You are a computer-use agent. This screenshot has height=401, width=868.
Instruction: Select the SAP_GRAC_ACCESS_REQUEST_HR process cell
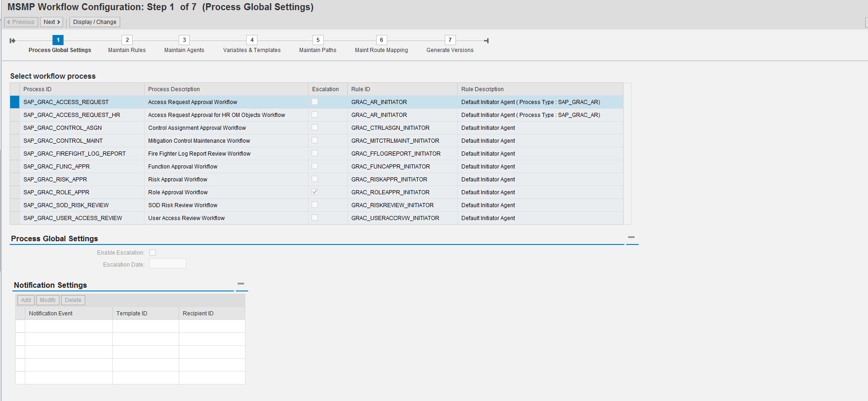click(82, 115)
